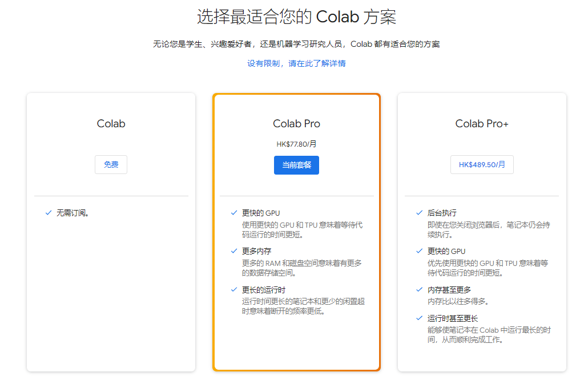This screenshot has height=384, width=588.
Task: Click the 更长的运行时 feature heading
Action: tap(264, 290)
